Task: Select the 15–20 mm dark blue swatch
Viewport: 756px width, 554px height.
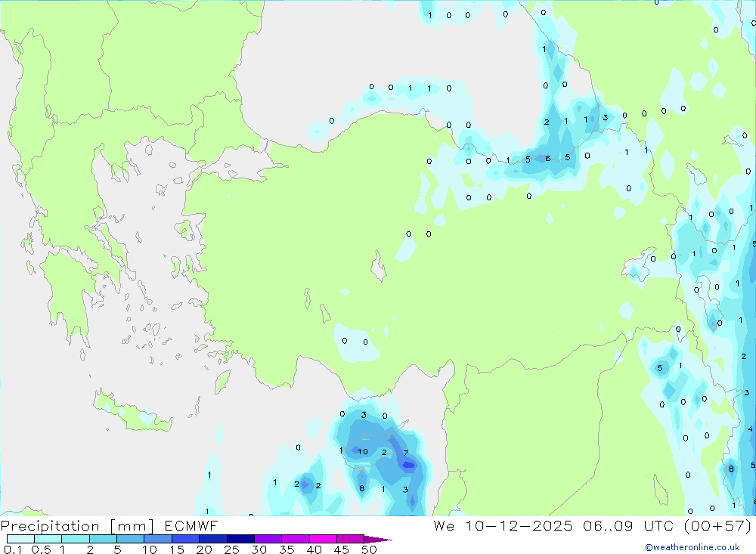Action: (186, 539)
